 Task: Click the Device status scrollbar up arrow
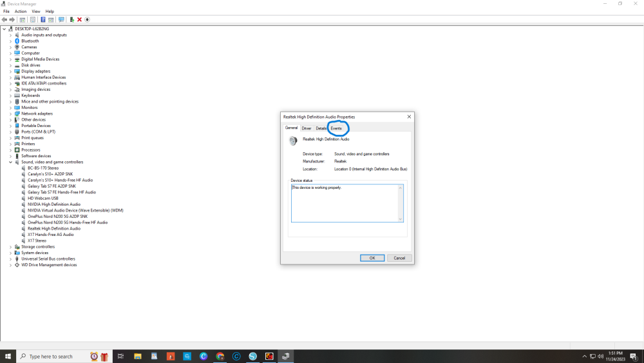pyautogui.click(x=400, y=188)
